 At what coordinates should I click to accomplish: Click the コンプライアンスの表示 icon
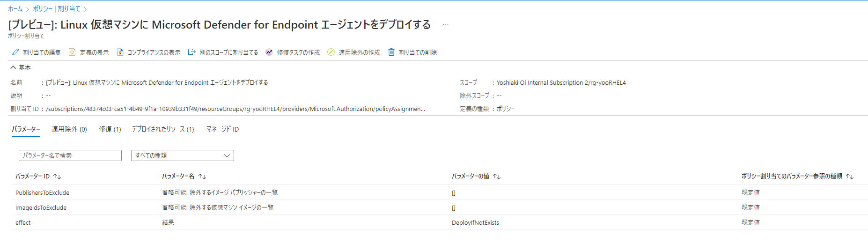120,52
